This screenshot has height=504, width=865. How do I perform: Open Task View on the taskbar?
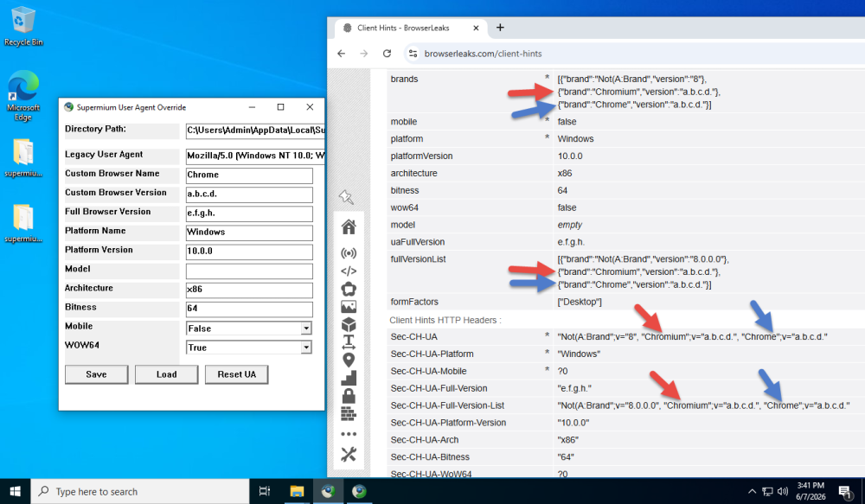click(x=265, y=491)
